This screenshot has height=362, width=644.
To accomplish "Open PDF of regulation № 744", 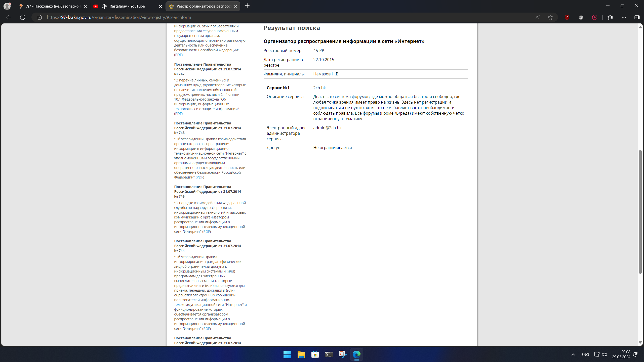I will coord(207,329).
